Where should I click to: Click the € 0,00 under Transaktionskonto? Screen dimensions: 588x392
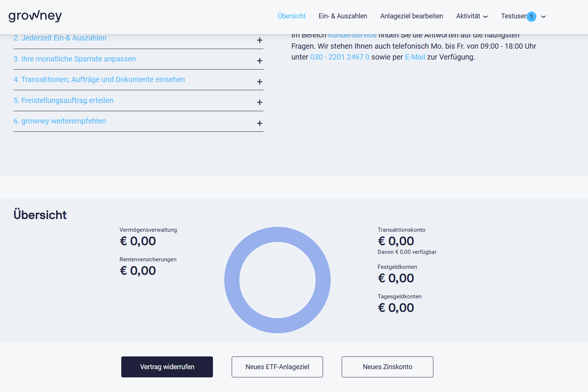coord(396,241)
